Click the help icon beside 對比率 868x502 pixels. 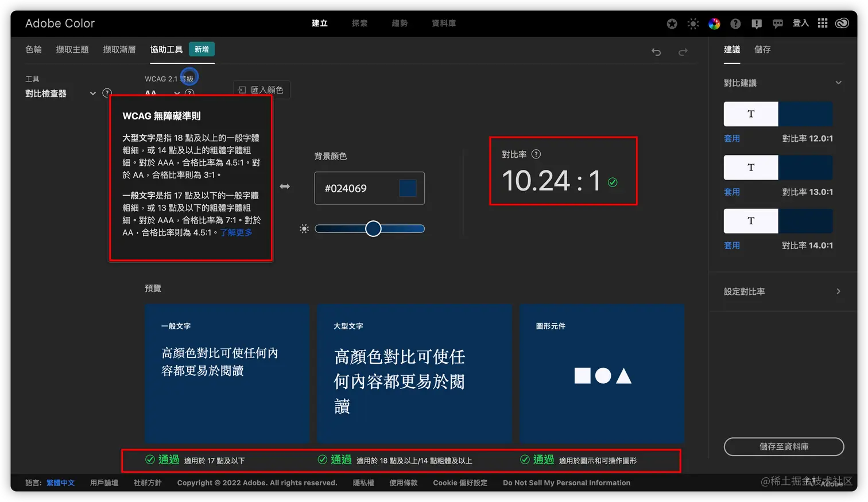[x=536, y=154]
